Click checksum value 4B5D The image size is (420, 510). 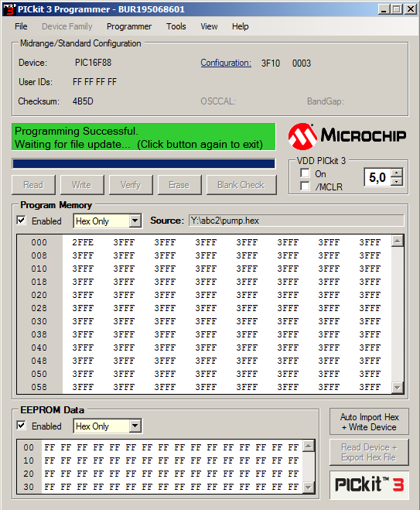pyautogui.click(x=83, y=101)
